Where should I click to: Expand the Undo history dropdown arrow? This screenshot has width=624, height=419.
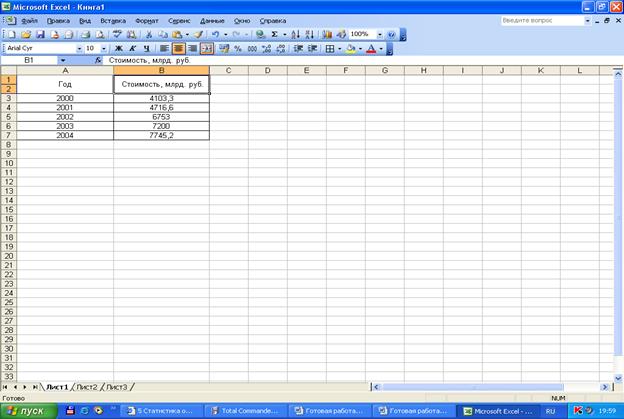pyautogui.click(x=226, y=35)
